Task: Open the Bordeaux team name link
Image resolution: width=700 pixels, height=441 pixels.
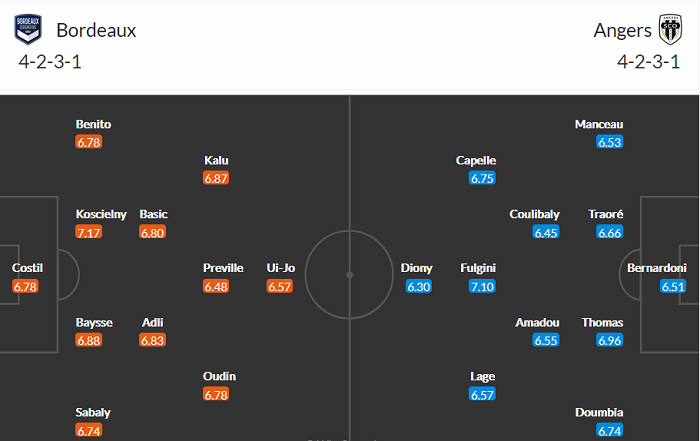Action: (x=96, y=30)
